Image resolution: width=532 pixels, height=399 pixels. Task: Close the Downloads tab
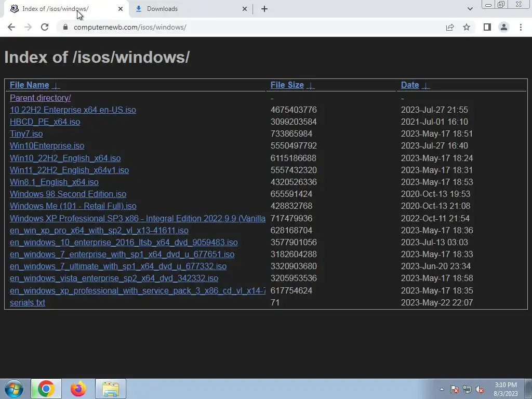245,9
